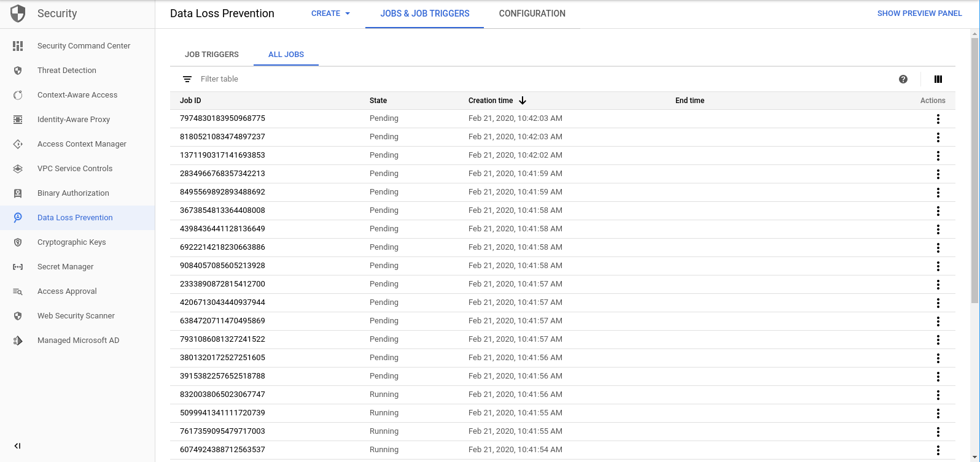
Task: Click the vertical scrollbar on the right
Action: (x=974, y=172)
